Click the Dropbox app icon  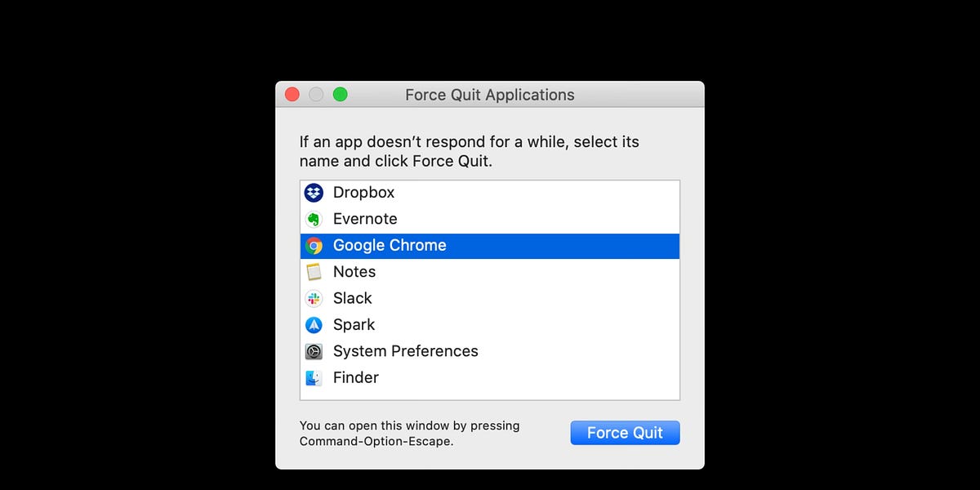[x=314, y=193]
